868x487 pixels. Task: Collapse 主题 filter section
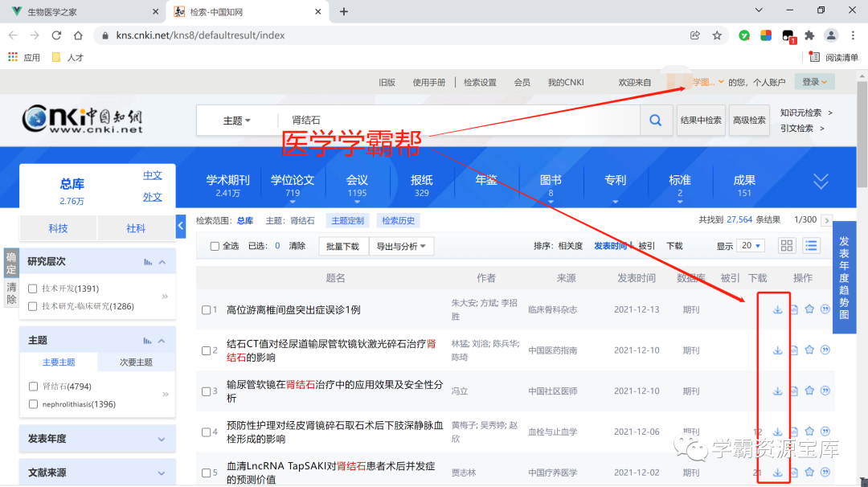[162, 341]
